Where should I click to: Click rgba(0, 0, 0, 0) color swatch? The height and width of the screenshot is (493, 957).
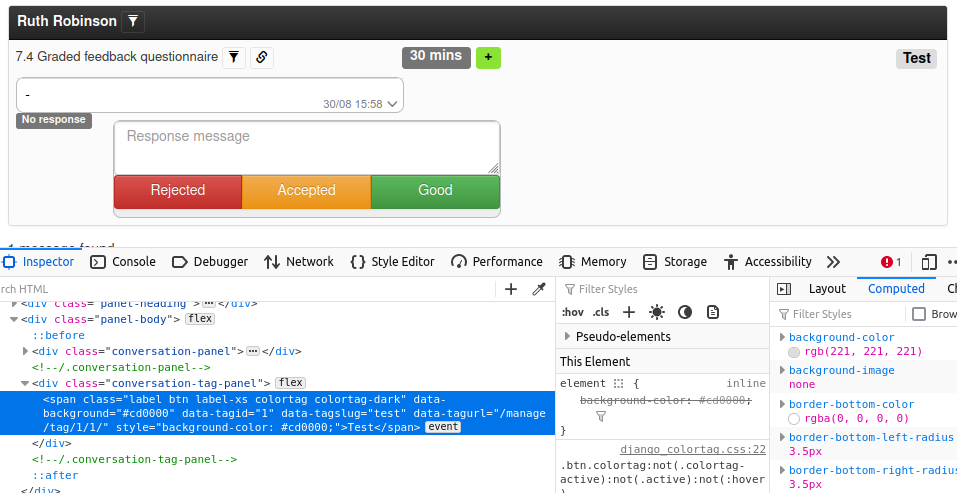(794, 419)
